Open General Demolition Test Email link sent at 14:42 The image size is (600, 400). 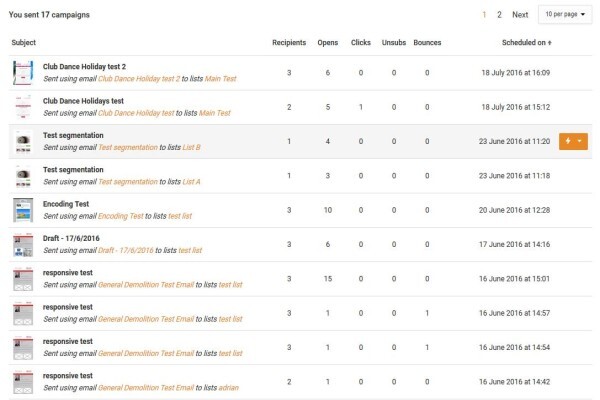146,388
